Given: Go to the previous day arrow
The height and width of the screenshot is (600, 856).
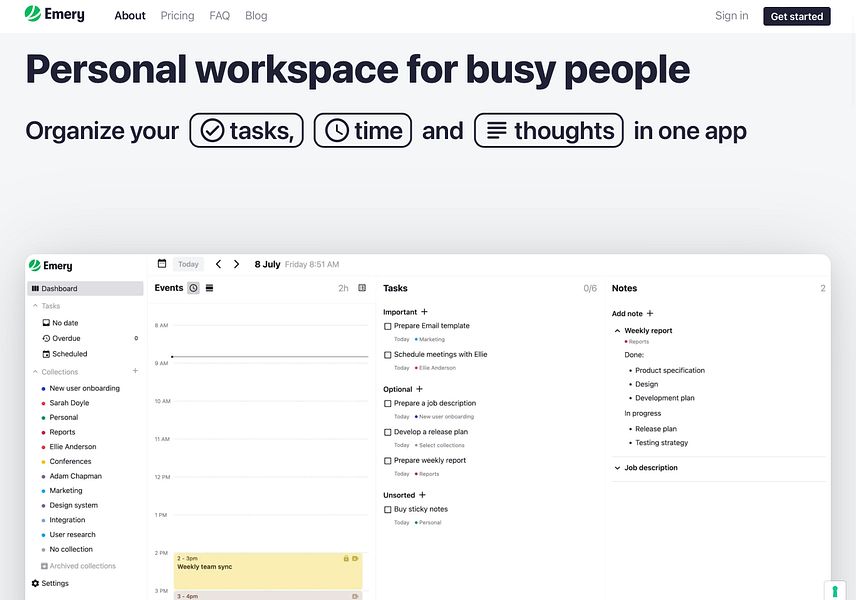Looking at the screenshot, I should pos(218,264).
